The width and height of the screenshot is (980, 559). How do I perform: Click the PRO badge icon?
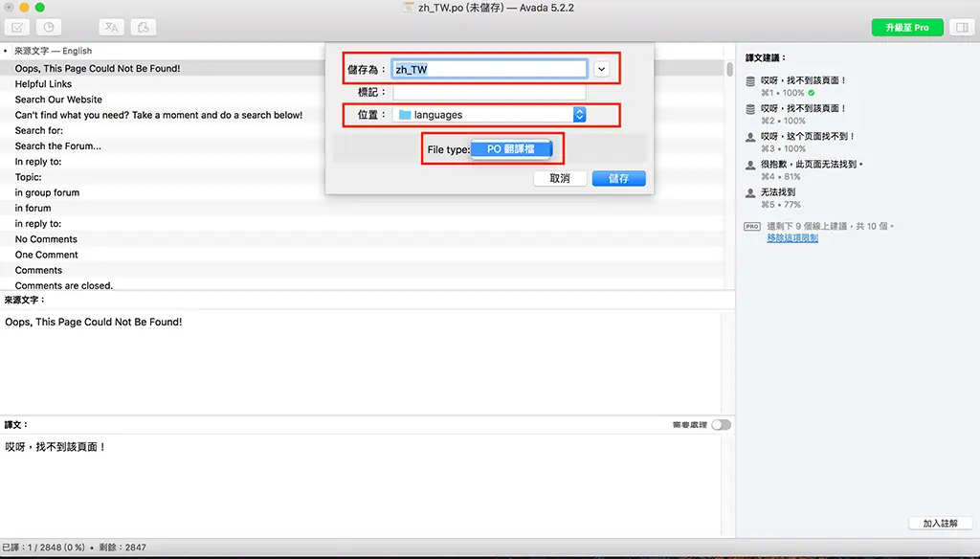(x=752, y=226)
